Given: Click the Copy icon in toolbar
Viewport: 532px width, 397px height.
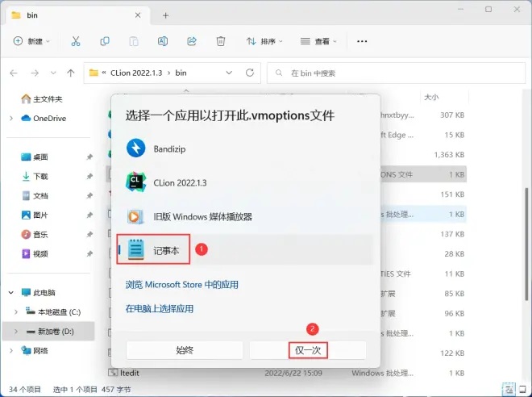Looking at the screenshot, I should 105,41.
